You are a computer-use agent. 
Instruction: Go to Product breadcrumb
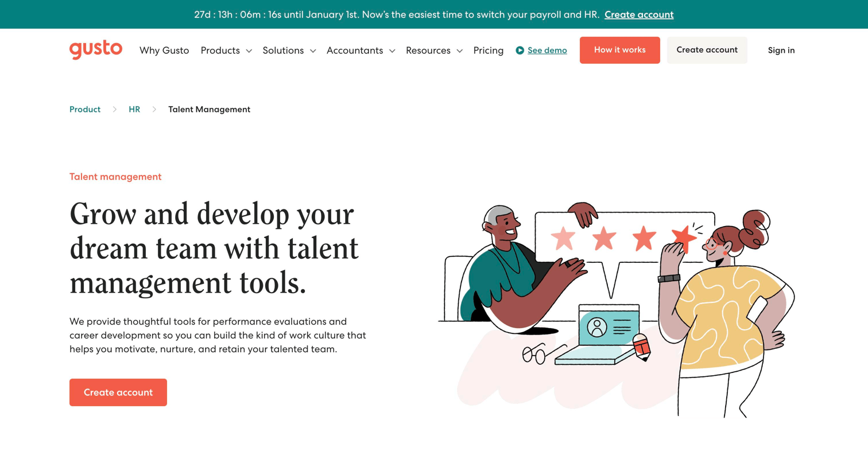pos(85,110)
